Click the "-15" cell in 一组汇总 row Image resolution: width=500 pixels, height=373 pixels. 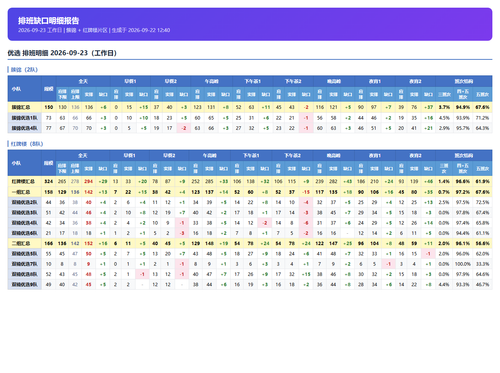click(x=306, y=192)
